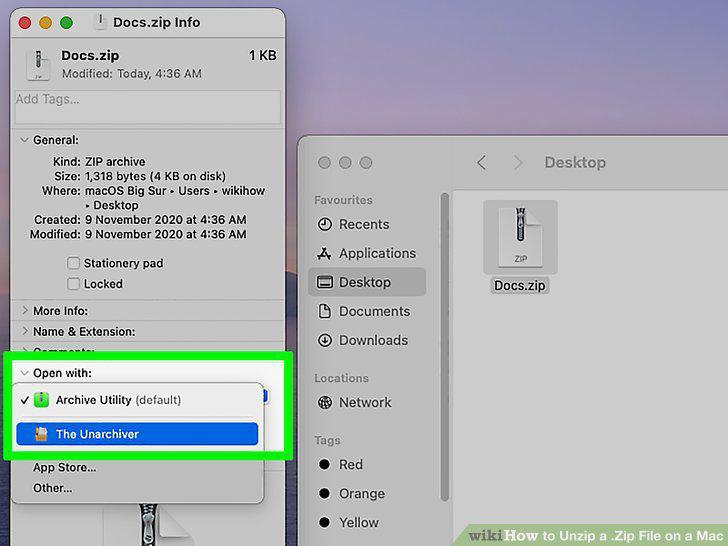The width and height of the screenshot is (728, 546).
Task: Open Documents in Finder sidebar
Action: click(x=364, y=311)
